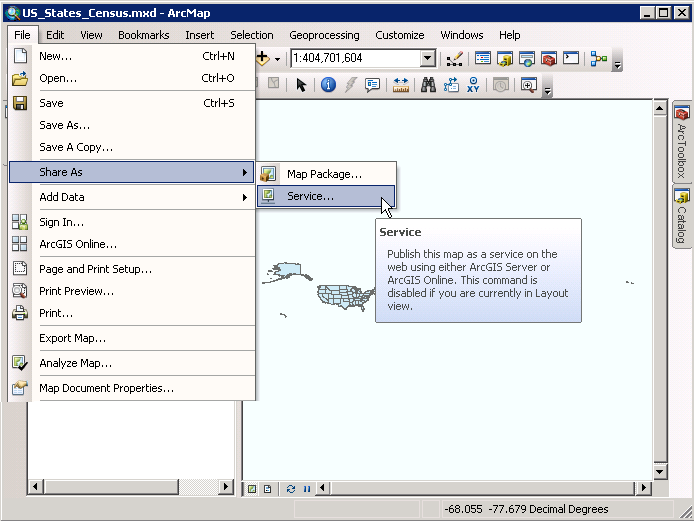
Task: Open the View menu
Action: pyautogui.click(x=91, y=35)
